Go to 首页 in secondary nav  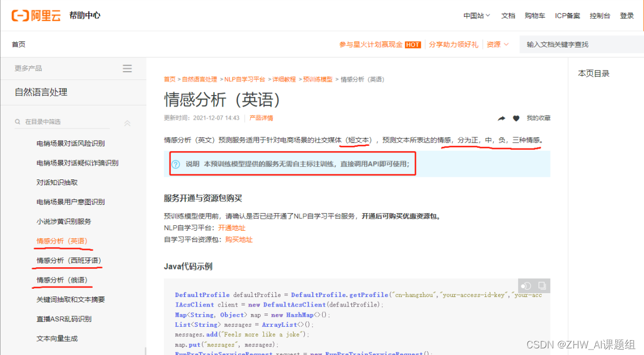tap(18, 44)
